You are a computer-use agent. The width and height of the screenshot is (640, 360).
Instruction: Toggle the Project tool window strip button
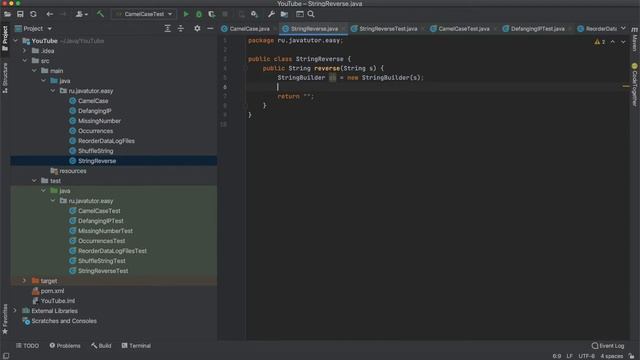(5, 39)
